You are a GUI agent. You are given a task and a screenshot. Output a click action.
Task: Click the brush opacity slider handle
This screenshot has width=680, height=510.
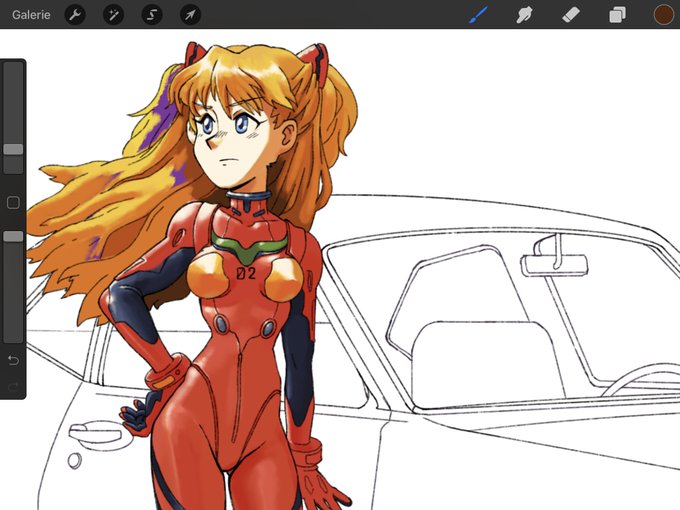click(x=13, y=236)
